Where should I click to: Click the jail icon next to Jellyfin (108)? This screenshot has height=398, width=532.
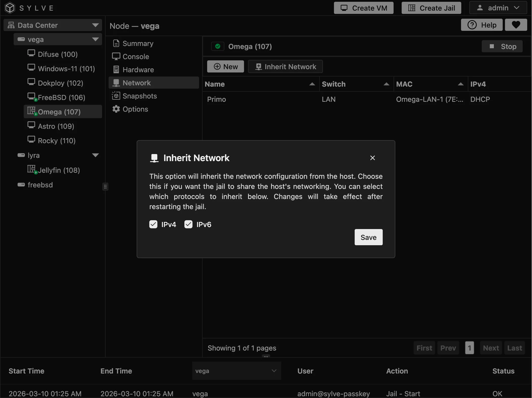31,169
